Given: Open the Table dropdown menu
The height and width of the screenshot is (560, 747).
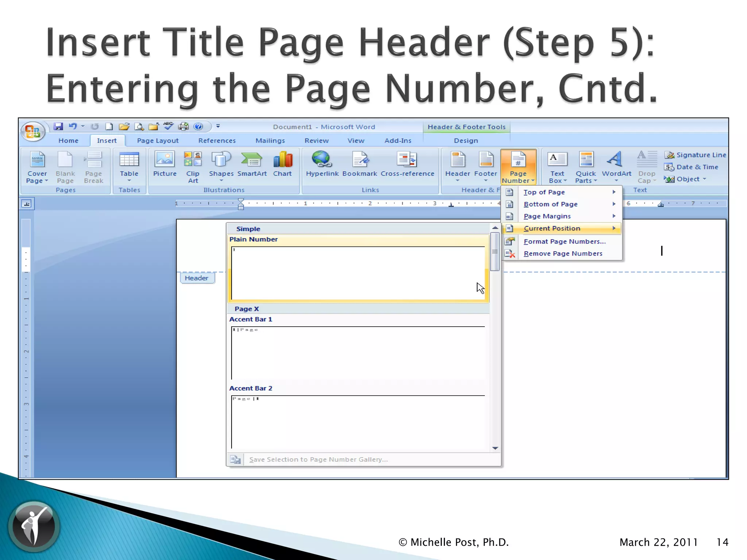Looking at the screenshot, I should coord(129,167).
